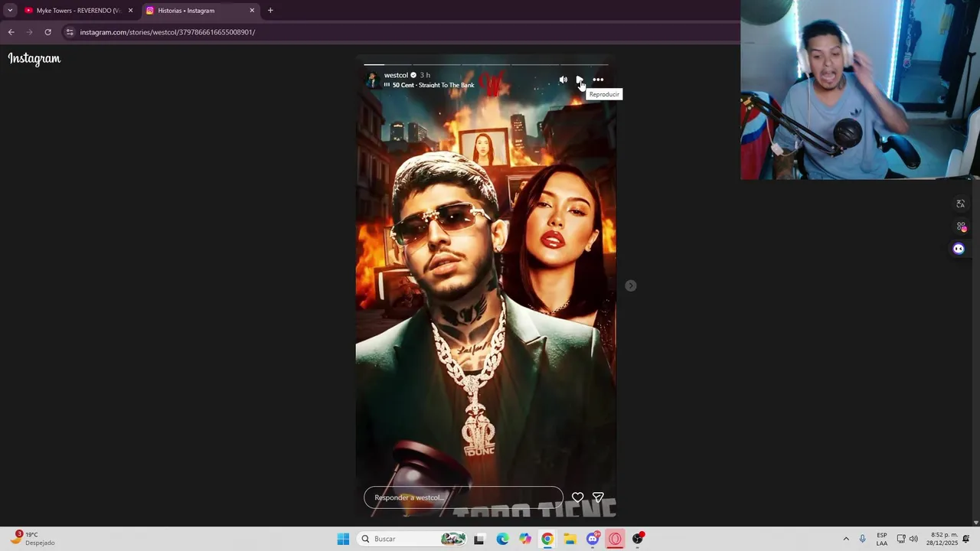The height and width of the screenshot is (551, 980).
Task: Like the story with the heart icon
Action: (577, 497)
